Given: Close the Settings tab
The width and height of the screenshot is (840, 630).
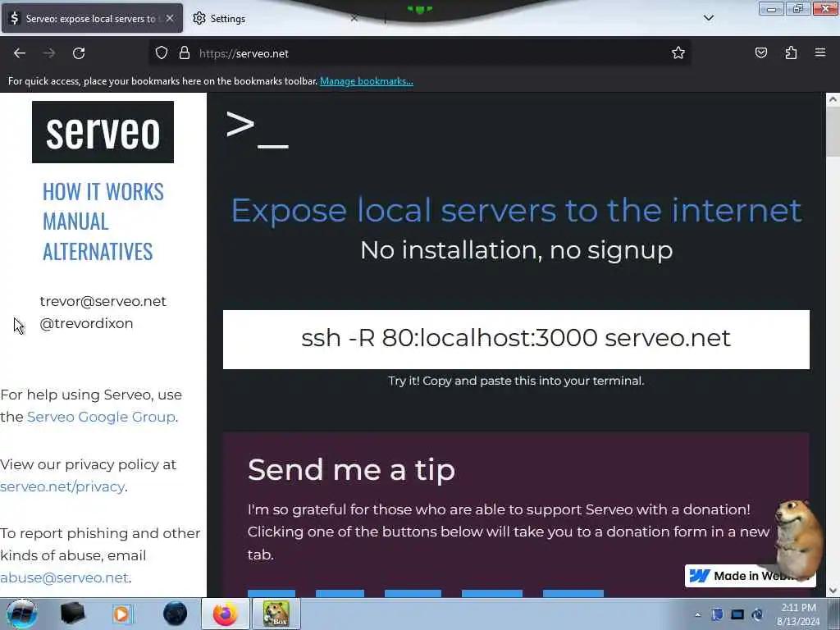Looking at the screenshot, I should [354, 18].
